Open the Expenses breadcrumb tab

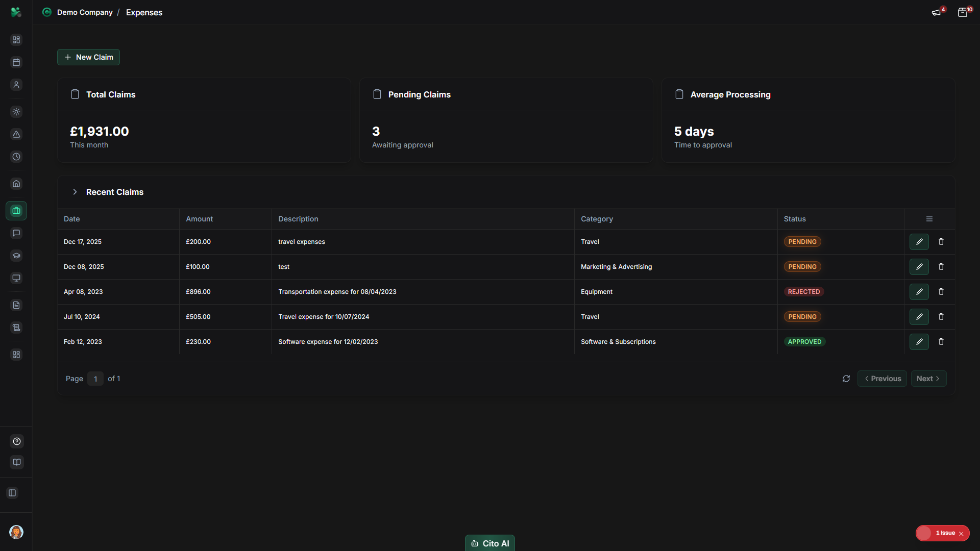pos(144,12)
